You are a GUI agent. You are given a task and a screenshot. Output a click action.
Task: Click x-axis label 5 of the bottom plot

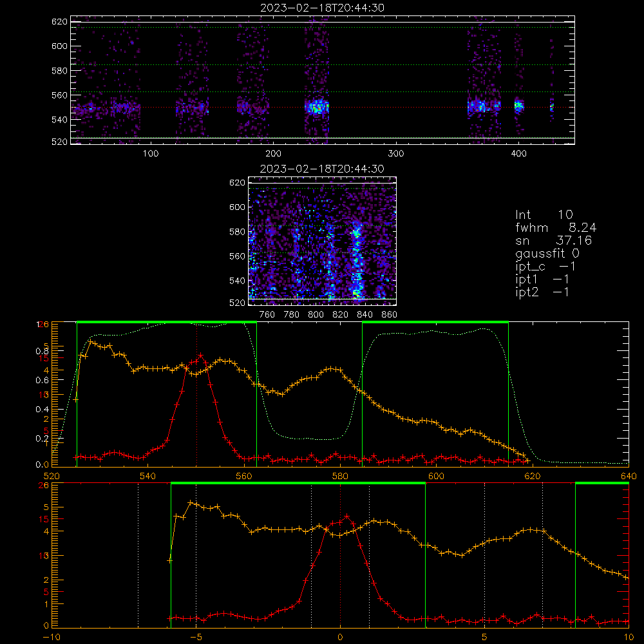click(485, 637)
